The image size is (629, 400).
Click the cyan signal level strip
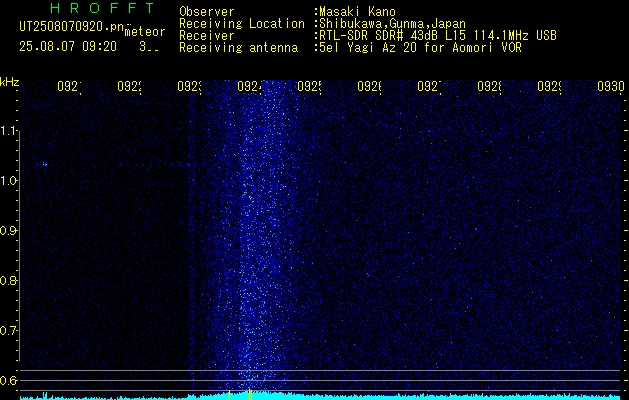tap(322, 396)
